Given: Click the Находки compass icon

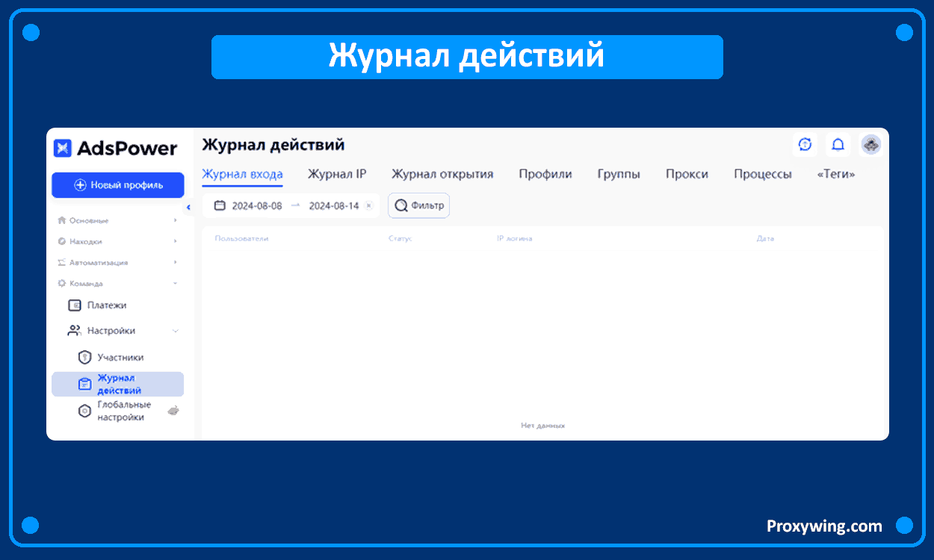Looking at the screenshot, I should 62,241.
